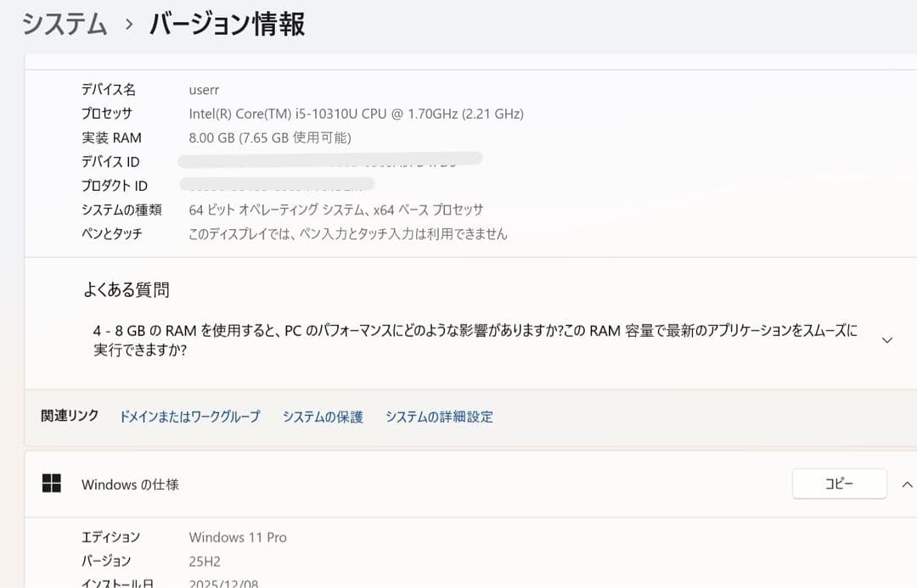Image resolution: width=917 pixels, height=588 pixels.
Task: Select the ペンとタッチ value text
Action: 348,234
